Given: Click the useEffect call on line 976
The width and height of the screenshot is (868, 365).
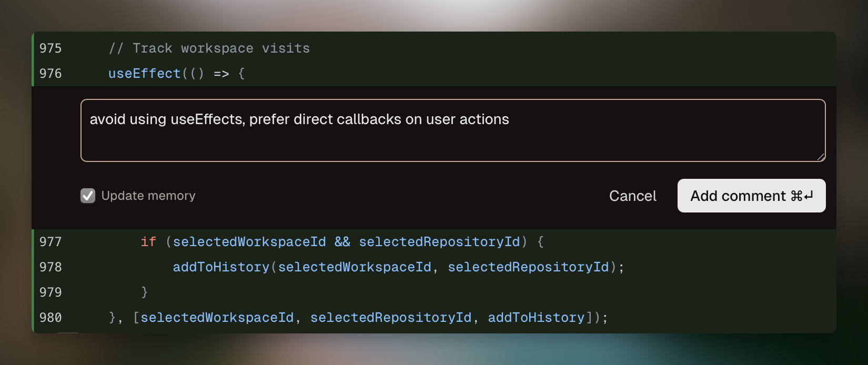Looking at the screenshot, I should (x=144, y=74).
